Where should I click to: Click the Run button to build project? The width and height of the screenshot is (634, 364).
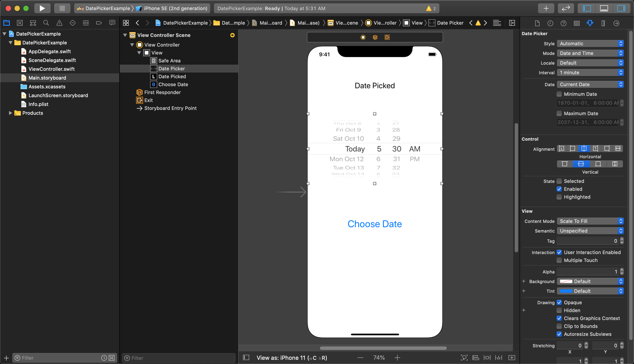click(x=42, y=8)
